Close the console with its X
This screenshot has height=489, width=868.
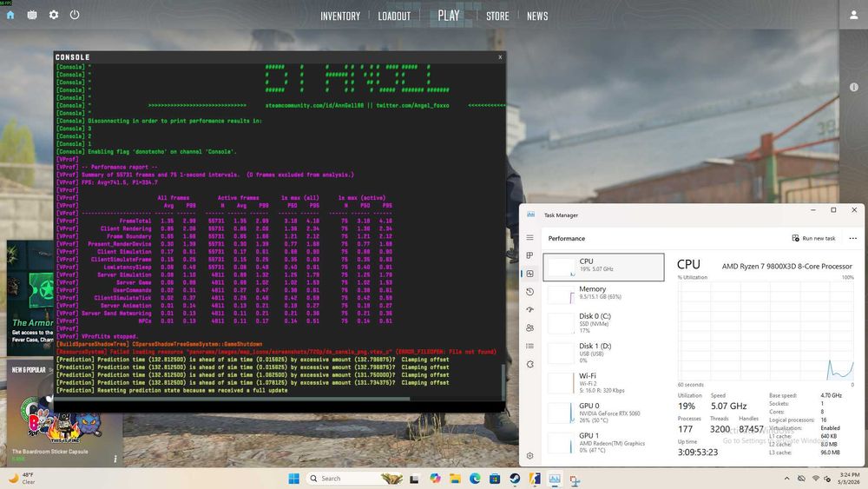pos(500,57)
